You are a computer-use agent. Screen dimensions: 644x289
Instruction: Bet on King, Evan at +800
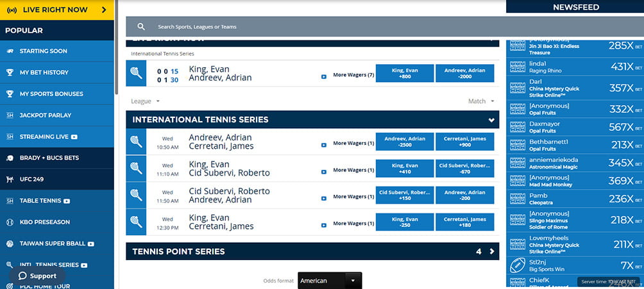pos(405,73)
